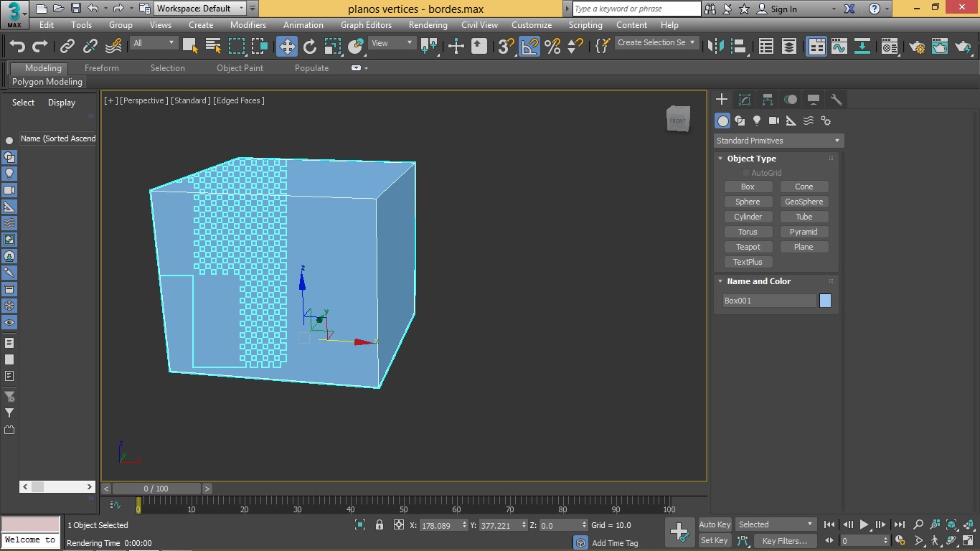Open the Modify panel tab
Image resolution: width=980 pixels, height=551 pixels.
(745, 100)
